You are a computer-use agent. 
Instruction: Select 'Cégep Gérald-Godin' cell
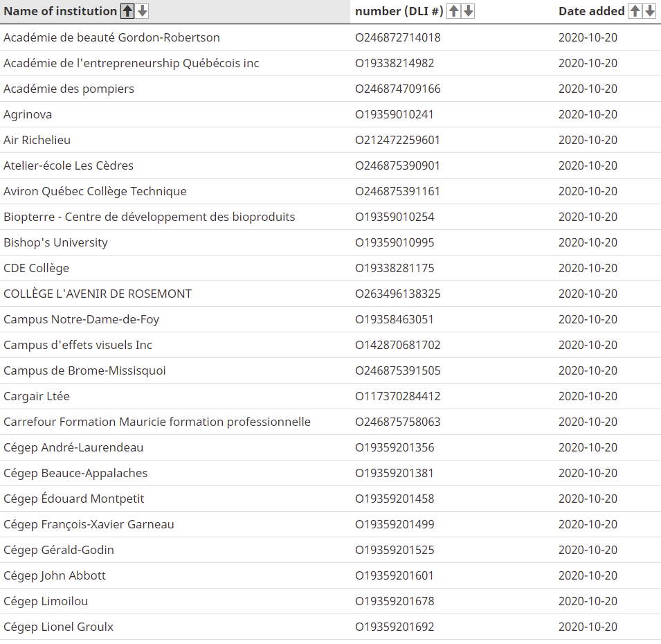[x=59, y=550]
